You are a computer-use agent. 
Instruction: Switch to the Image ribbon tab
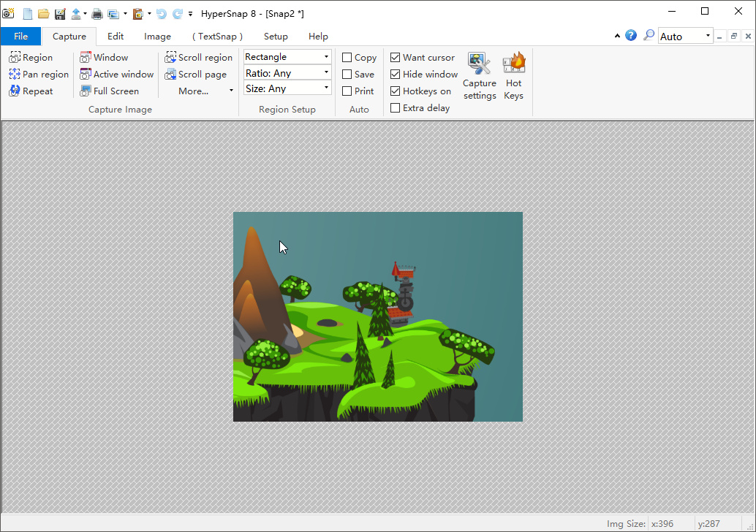point(157,37)
